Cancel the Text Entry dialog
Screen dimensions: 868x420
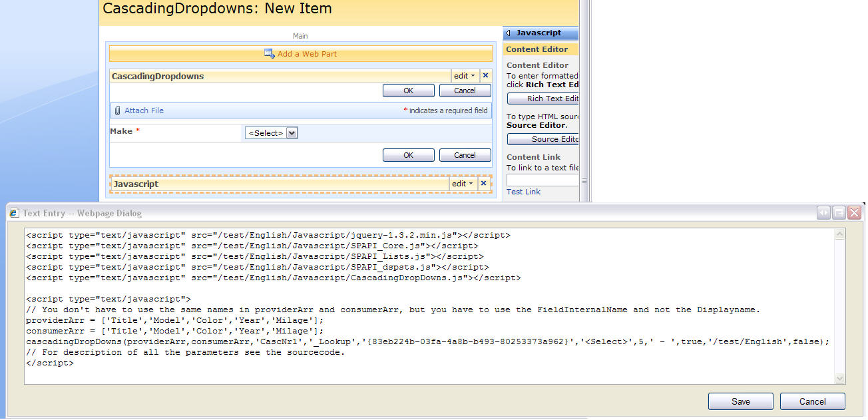point(812,401)
